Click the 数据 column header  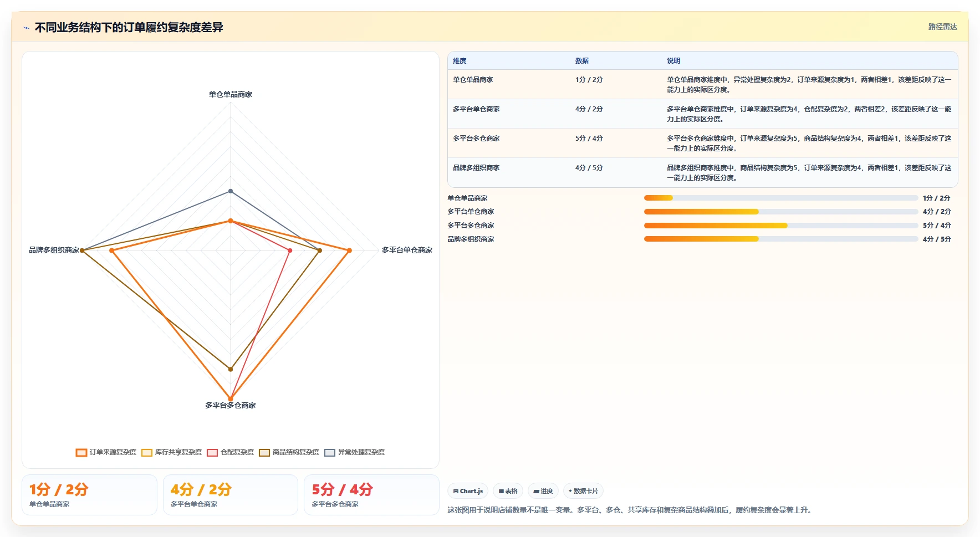pos(582,61)
